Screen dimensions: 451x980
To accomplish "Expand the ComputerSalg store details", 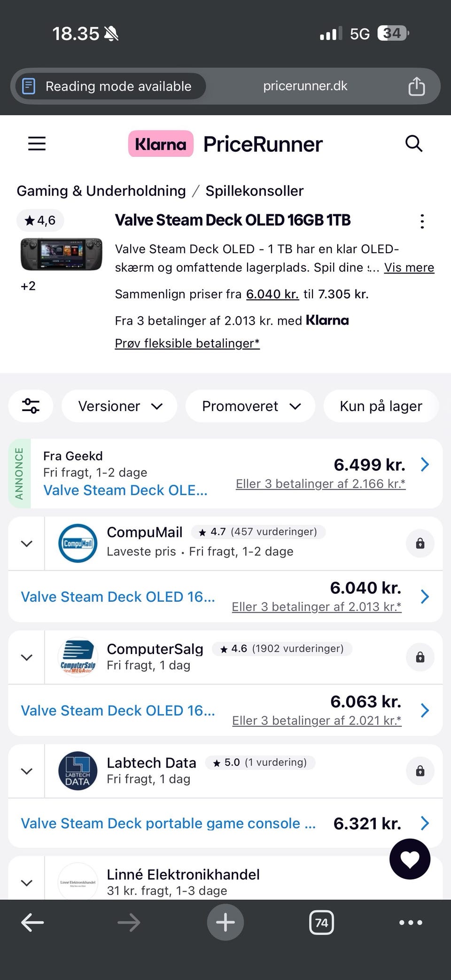I will [27, 657].
